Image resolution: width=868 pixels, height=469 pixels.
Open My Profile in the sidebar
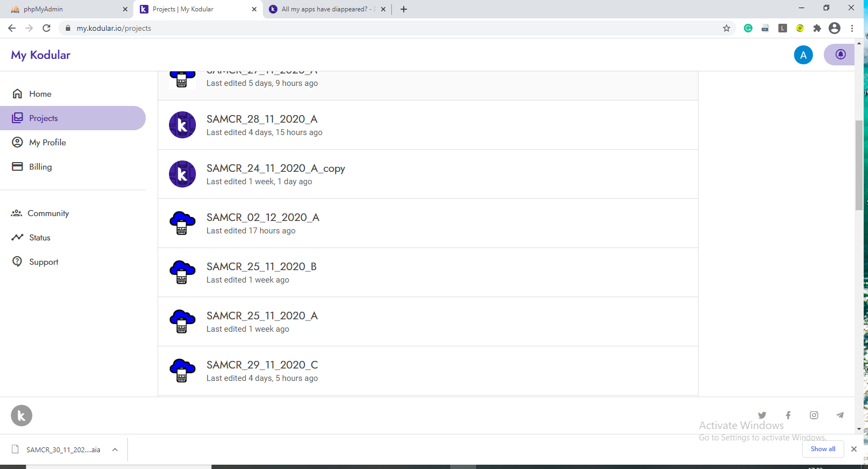click(x=73, y=142)
